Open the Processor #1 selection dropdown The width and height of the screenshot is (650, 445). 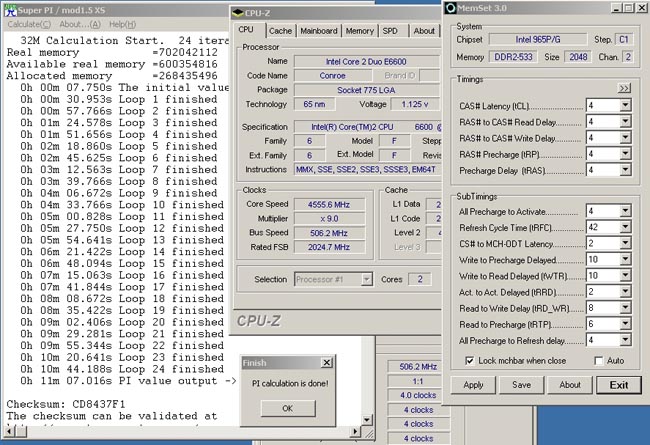point(366,280)
